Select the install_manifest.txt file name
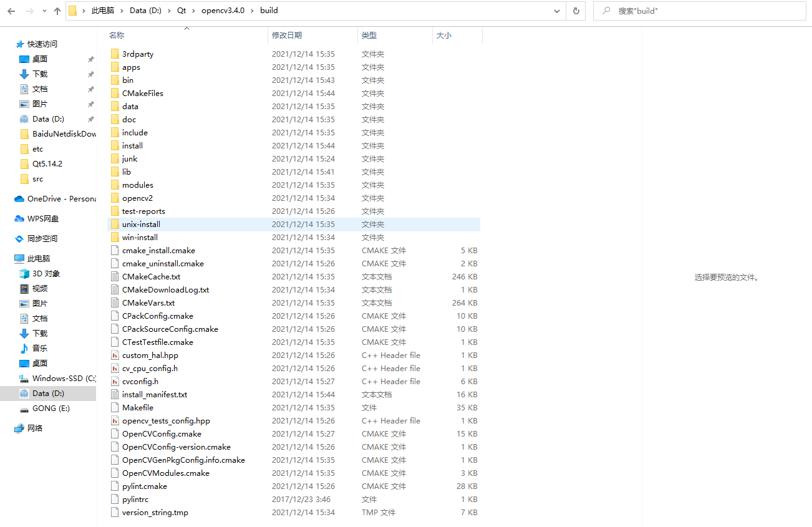Image resolution: width=812 pixels, height=527 pixels. (x=155, y=395)
